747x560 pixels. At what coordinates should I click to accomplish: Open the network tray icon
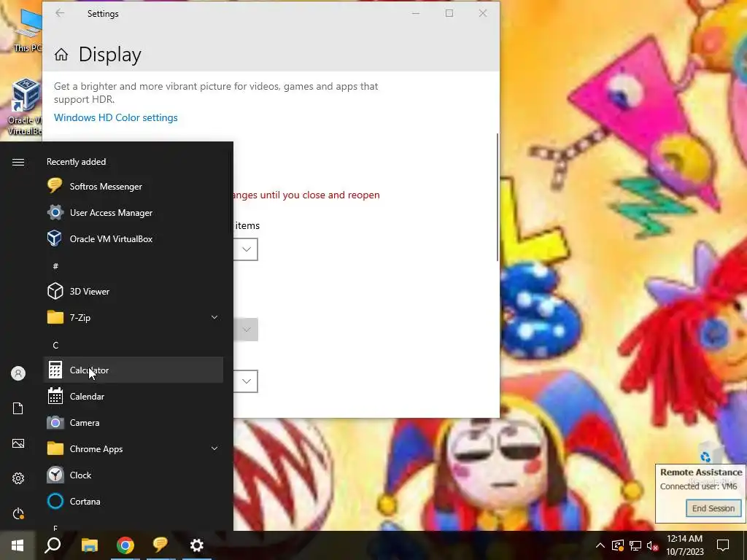635,545
